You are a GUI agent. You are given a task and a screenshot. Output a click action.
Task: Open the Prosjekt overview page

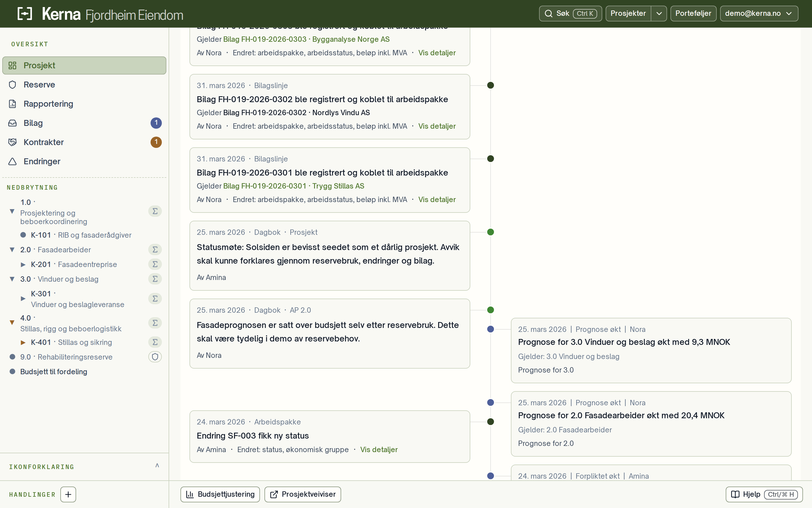(84, 65)
